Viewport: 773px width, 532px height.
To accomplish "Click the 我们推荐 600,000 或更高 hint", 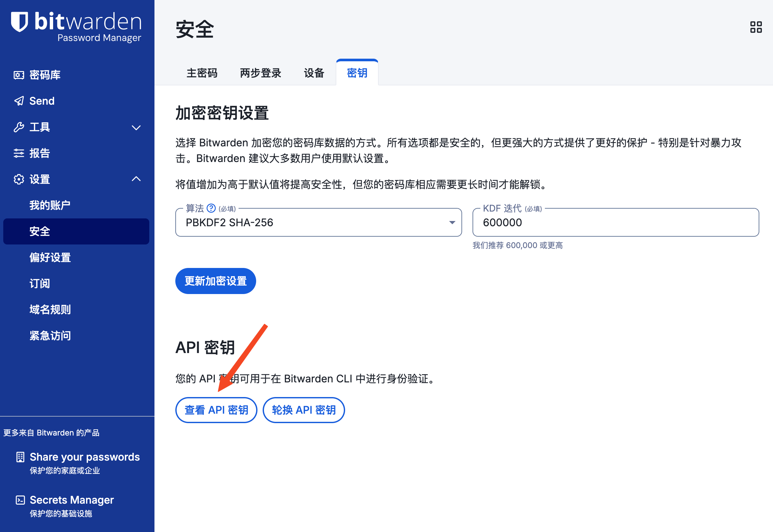I will click(518, 245).
